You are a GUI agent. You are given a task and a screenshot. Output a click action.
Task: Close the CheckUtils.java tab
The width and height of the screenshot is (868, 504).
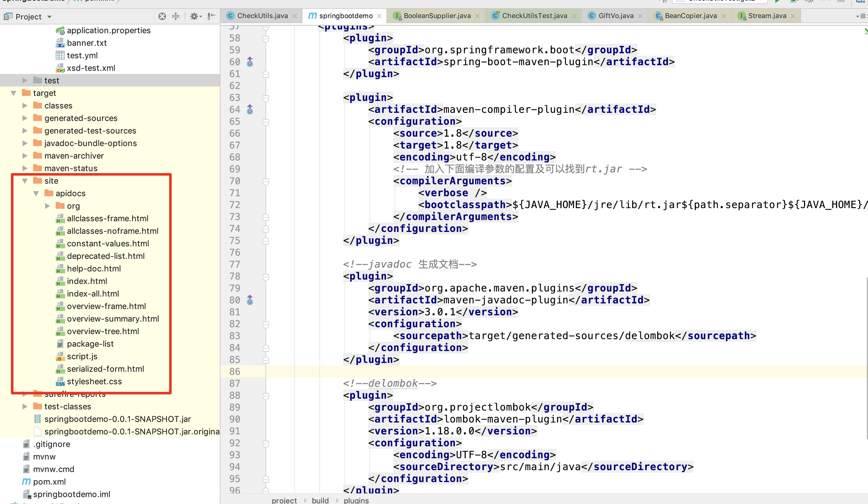(295, 16)
